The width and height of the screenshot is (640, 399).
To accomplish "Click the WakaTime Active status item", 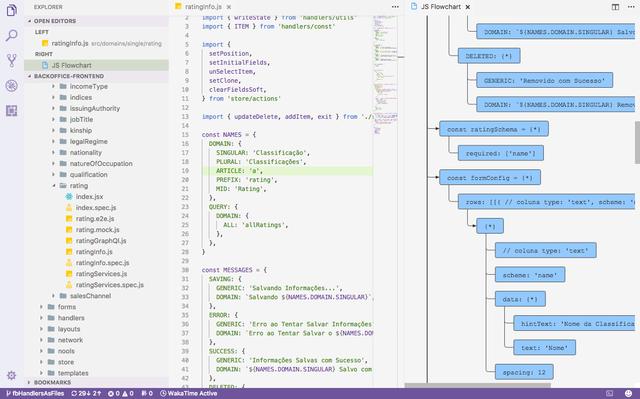I will [189, 393].
